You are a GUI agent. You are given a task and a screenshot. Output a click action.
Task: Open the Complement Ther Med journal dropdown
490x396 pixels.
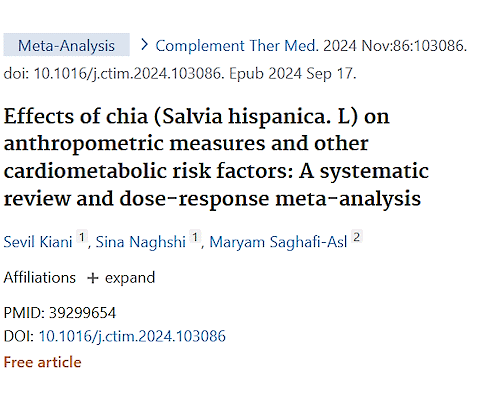coord(235,45)
